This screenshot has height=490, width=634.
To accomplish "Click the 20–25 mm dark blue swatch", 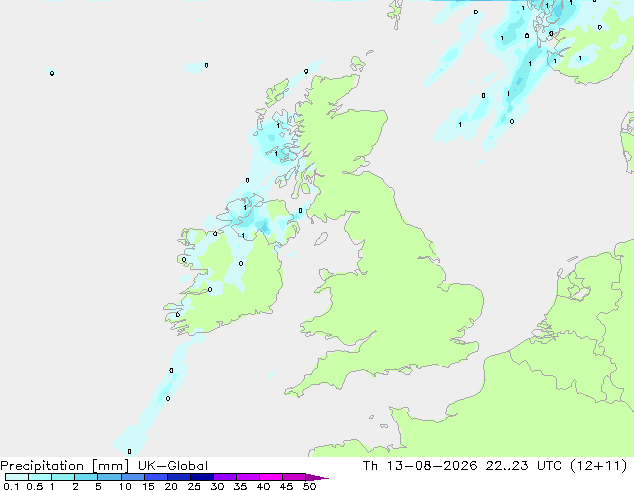I will pyautogui.click(x=179, y=477).
